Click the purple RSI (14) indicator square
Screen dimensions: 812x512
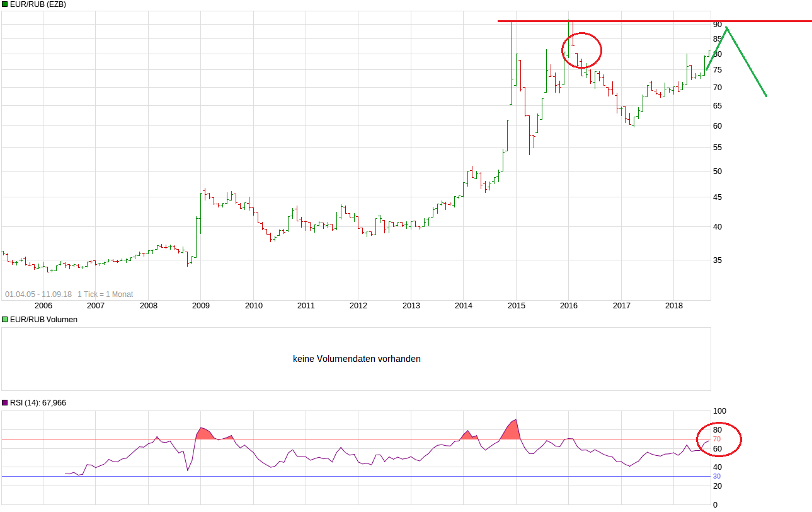point(4,402)
